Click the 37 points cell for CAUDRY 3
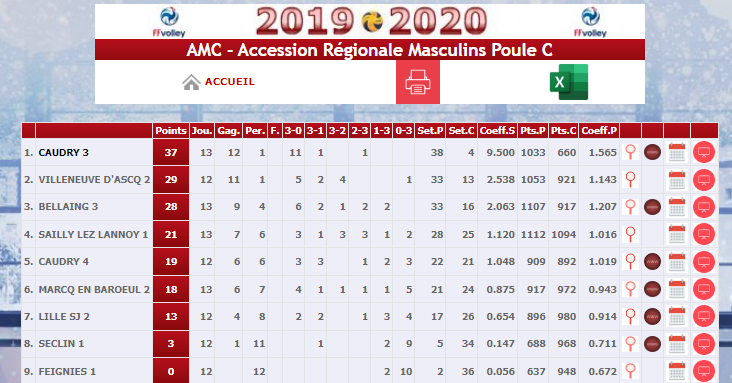Viewport: 732px width, 383px height. pos(171,152)
